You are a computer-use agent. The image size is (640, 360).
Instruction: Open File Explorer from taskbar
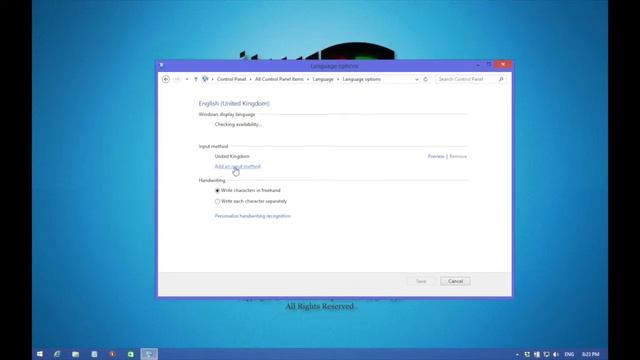[76, 354]
